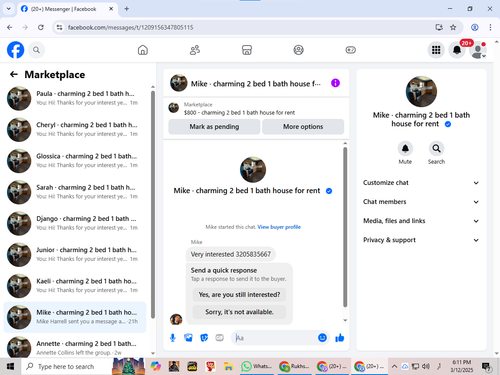500x375 pixels.
Task: Open the Facebook logo home link
Action: pyautogui.click(x=16, y=50)
